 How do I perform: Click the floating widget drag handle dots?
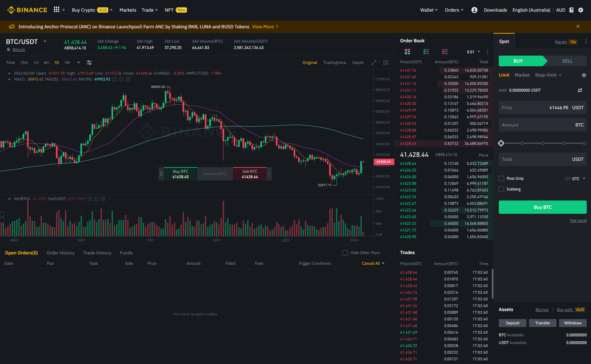tap(161, 174)
